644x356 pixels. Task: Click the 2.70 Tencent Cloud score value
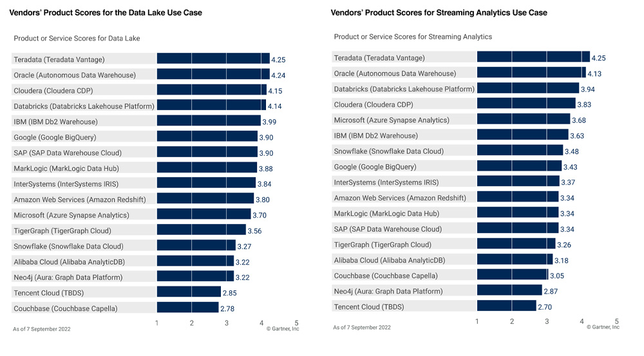(x=544, y=308)
